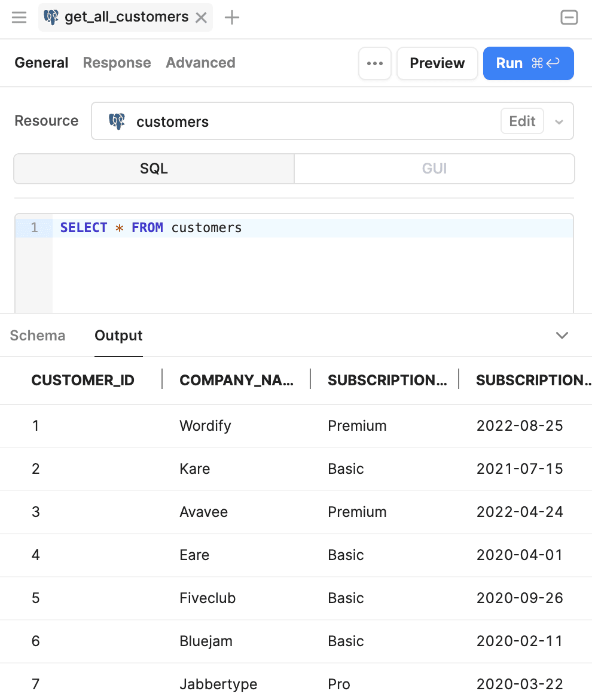592x700 pixels.
Task: Click the PostgreSQL icon beside the customers resource
Action: click(x=118, y=121)
